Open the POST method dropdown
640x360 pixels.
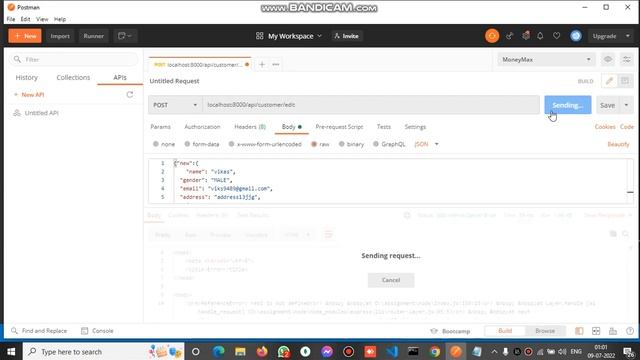point(175,105)
